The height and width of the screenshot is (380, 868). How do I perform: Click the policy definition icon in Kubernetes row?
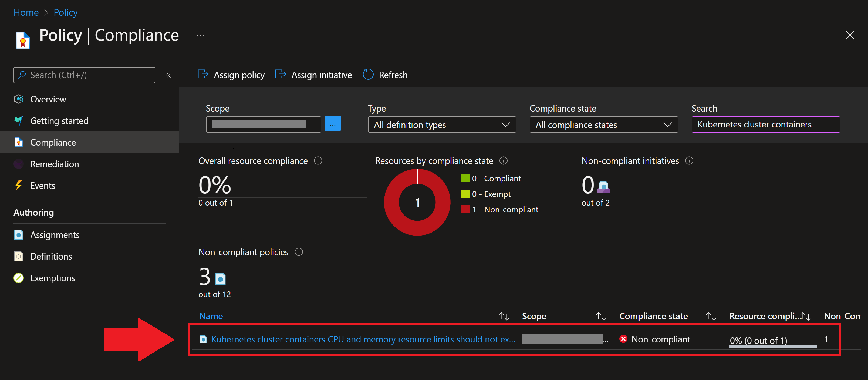[203, 339]
